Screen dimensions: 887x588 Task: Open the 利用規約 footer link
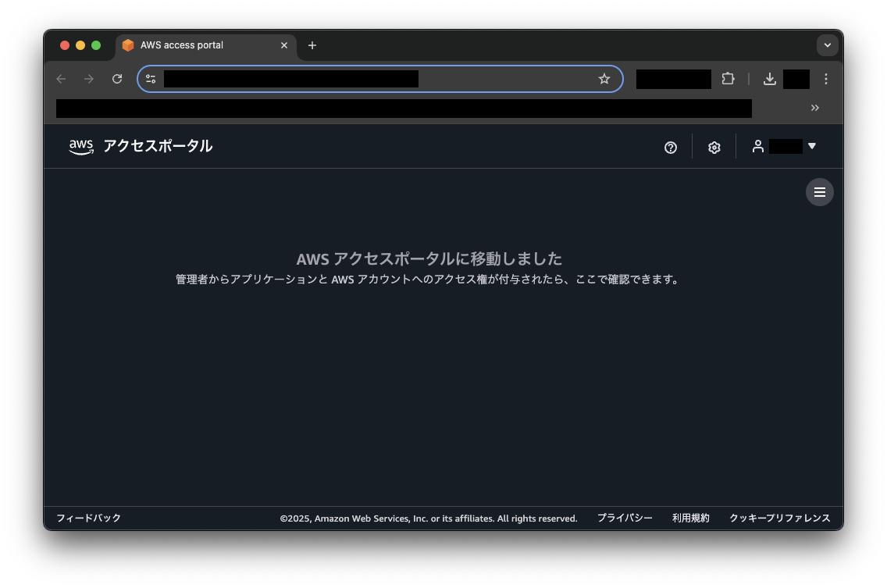click(691, 518)
